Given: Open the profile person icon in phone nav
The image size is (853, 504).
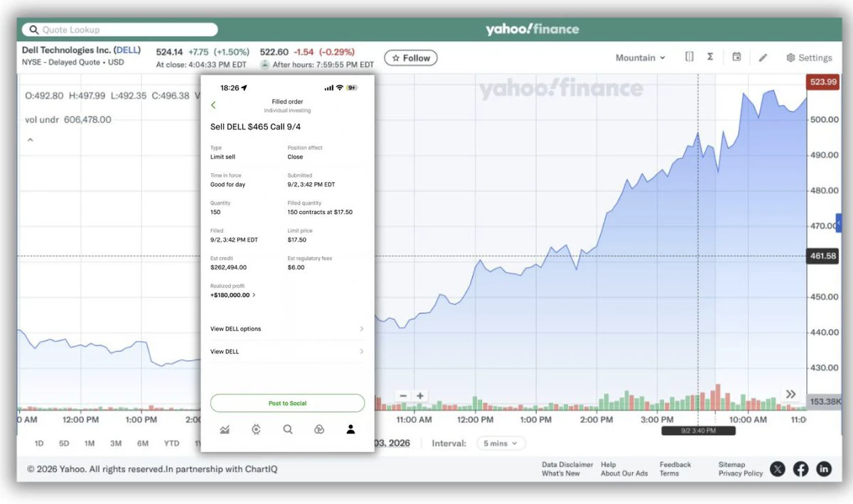Looking at the screenshot, I should (x=350, y=429).
